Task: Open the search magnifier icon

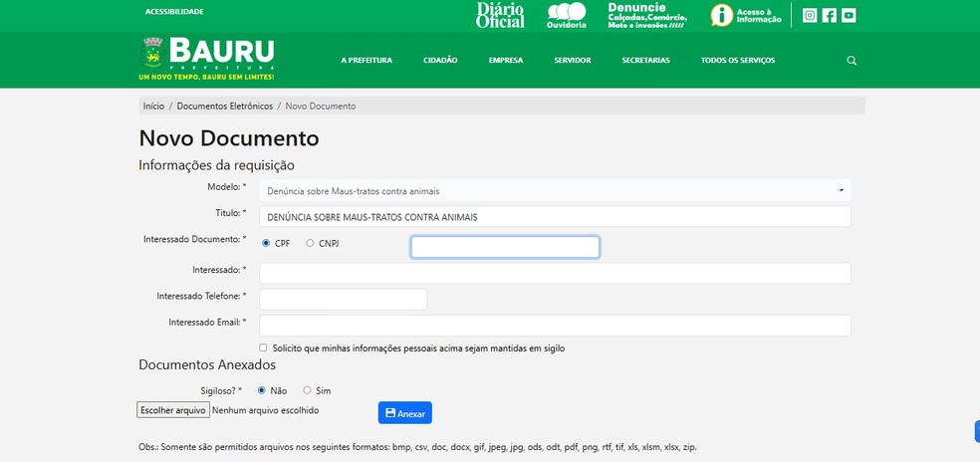Action: pyautogui.click(x=852, y=61)
